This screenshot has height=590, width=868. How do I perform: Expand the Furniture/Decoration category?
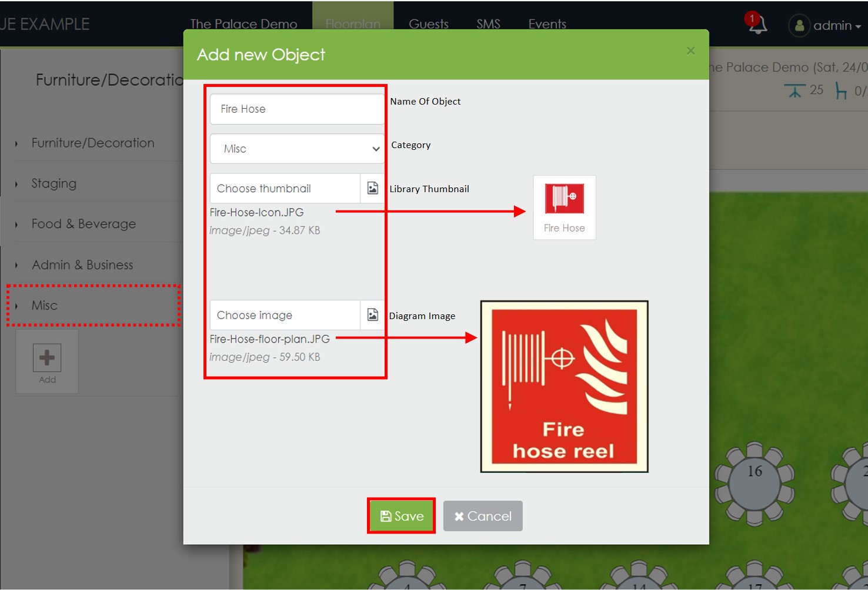[93, 143]
